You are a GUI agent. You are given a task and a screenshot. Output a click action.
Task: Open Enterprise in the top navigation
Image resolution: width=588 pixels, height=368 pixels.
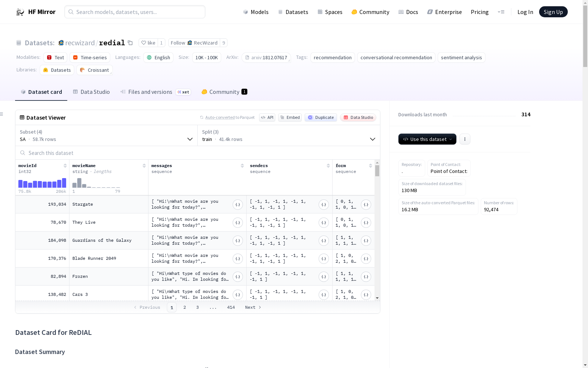pos(444,12)
